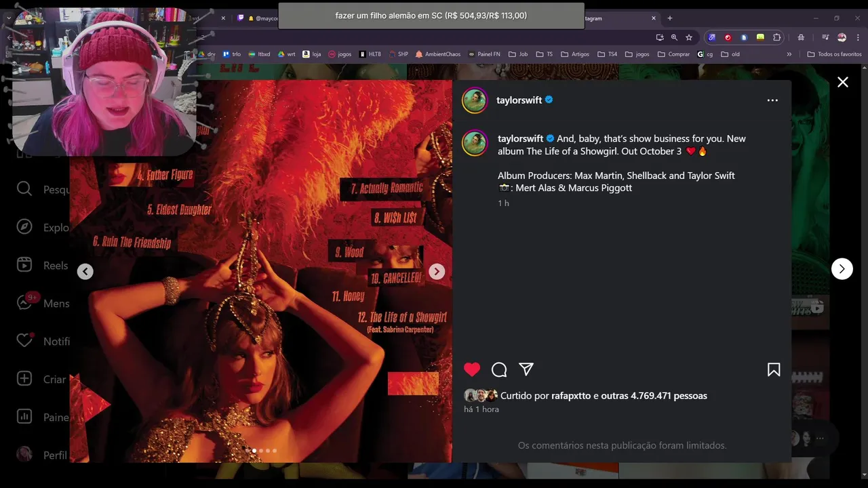This screenshot has height=488, width=868.
Task: Open the tab search dropdown arrow
Action: (9, 18)
